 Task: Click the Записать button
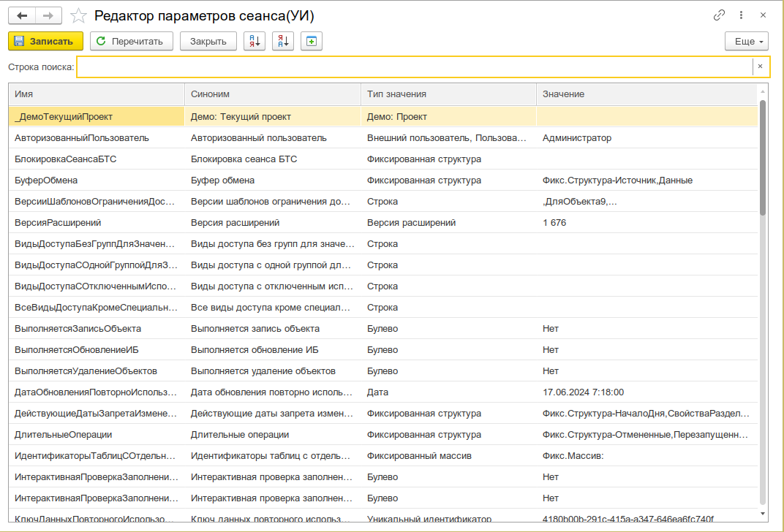45,42
